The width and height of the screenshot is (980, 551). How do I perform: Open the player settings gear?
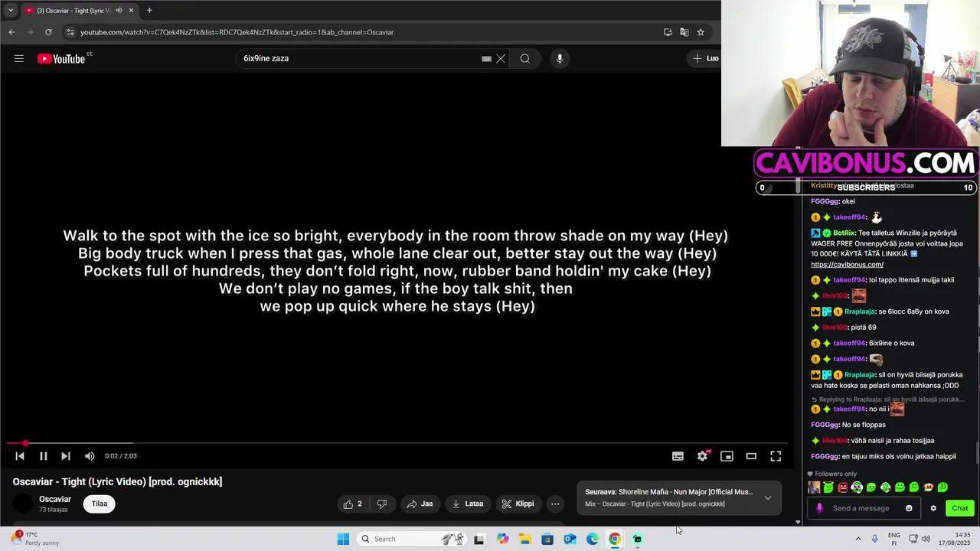click(x=702, y=456)
